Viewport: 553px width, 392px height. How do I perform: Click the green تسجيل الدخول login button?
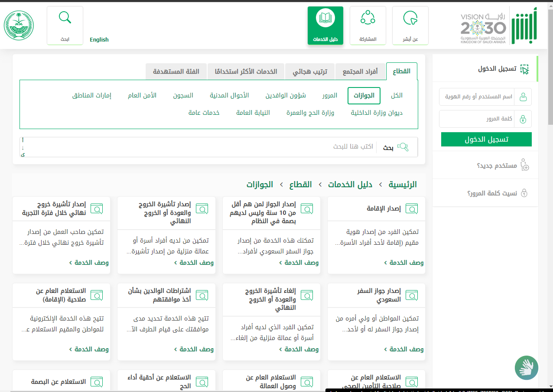click(486, 139)
